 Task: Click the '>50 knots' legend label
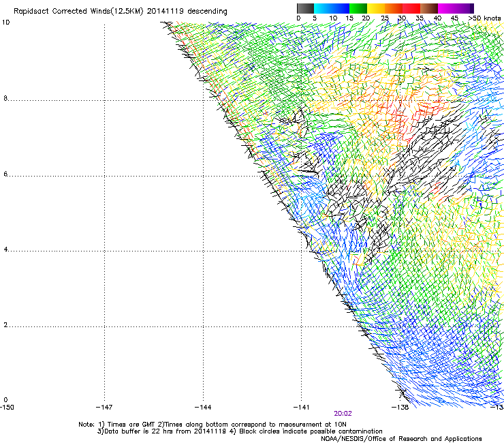coord(484,18)
